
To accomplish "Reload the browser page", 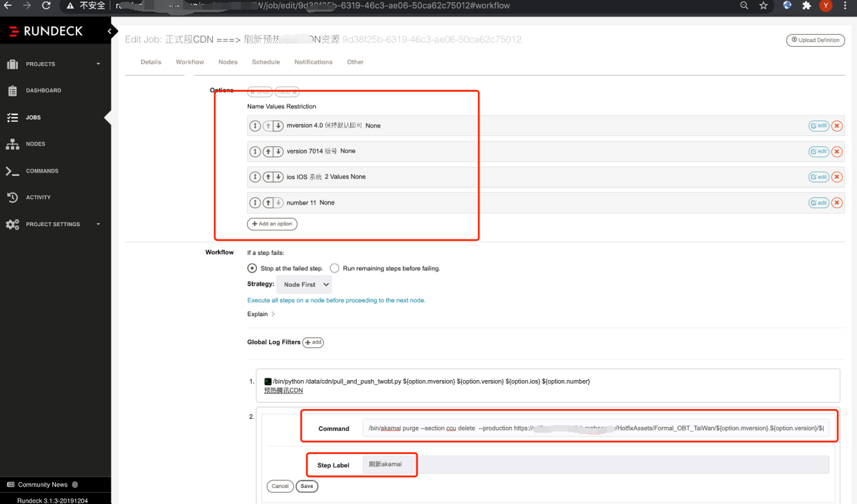I will pyautogui.click(x=46, y=6).
